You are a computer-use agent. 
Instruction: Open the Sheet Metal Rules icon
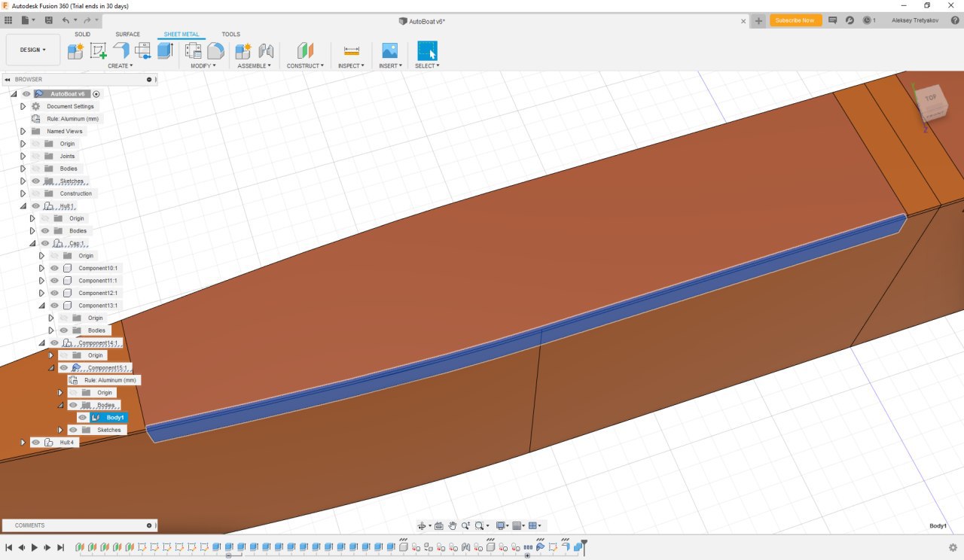click(x=194, y=51)
